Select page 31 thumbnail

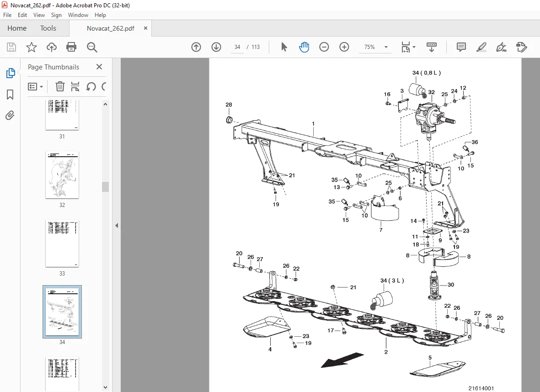click(x=62, y=115)
